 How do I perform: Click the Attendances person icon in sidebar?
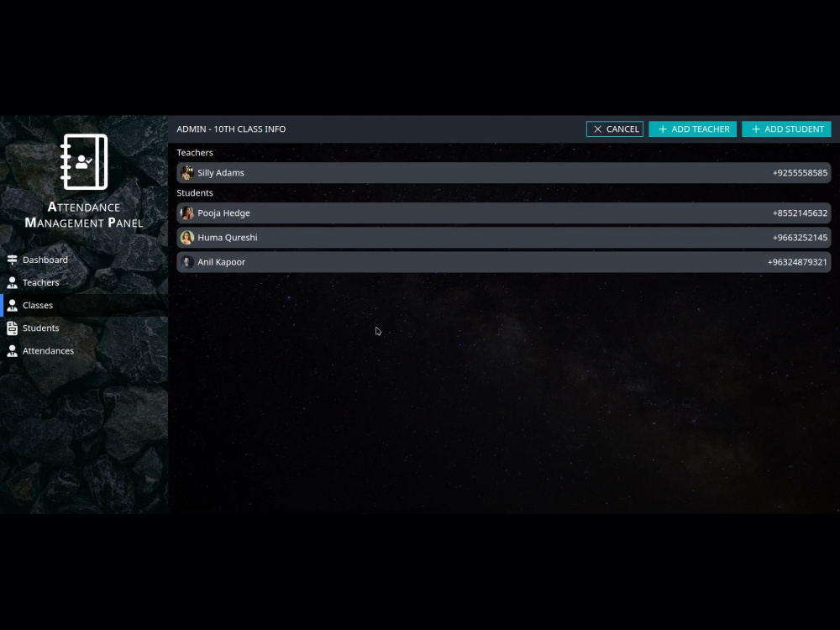pos(13,351)
